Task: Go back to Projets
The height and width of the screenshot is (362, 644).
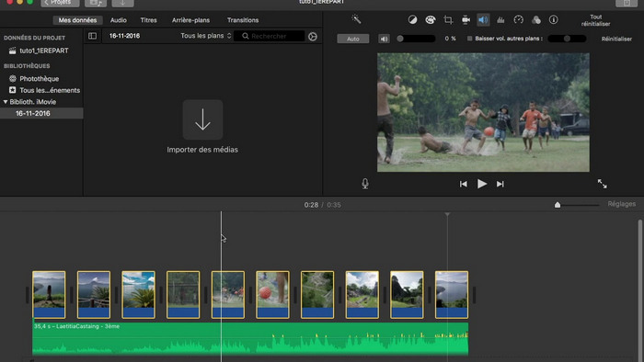Action: [60, 3]
